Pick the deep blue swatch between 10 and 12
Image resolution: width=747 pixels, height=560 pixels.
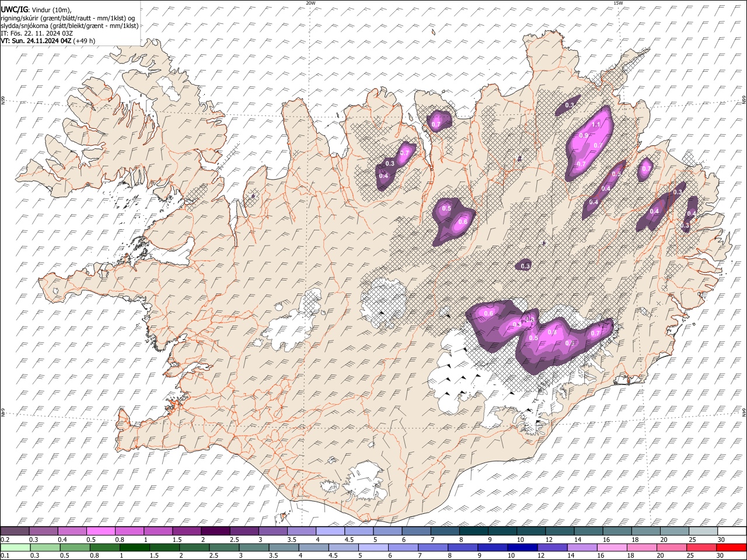point(523,547)
